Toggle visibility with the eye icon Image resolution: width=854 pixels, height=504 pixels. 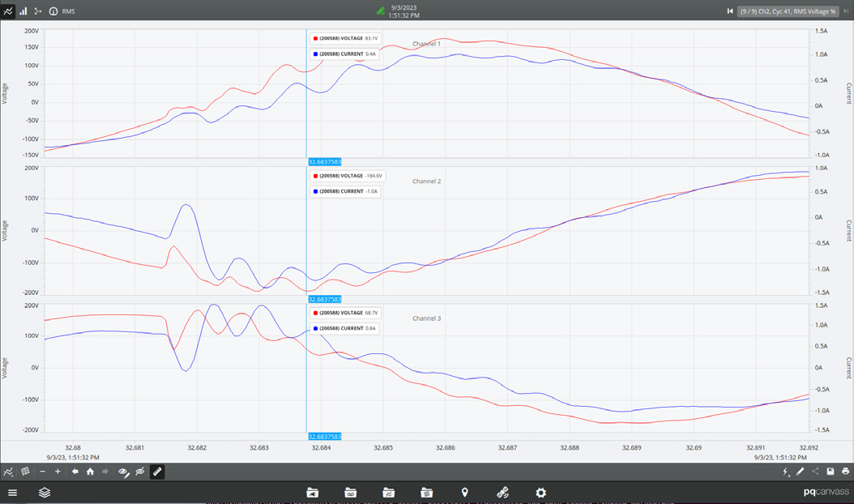click(123, 471)
